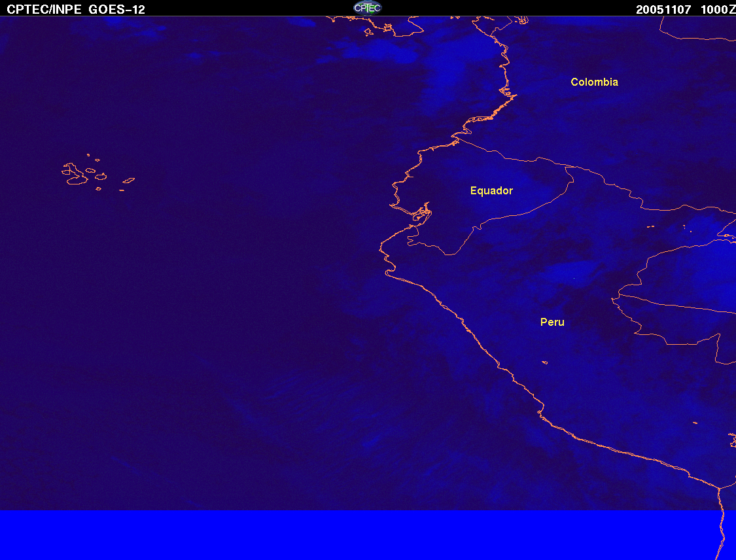The width and height of the screenshot is (736, 560).
Task: Click the '20051107' date stamp
Action: [x=663, y=9]
